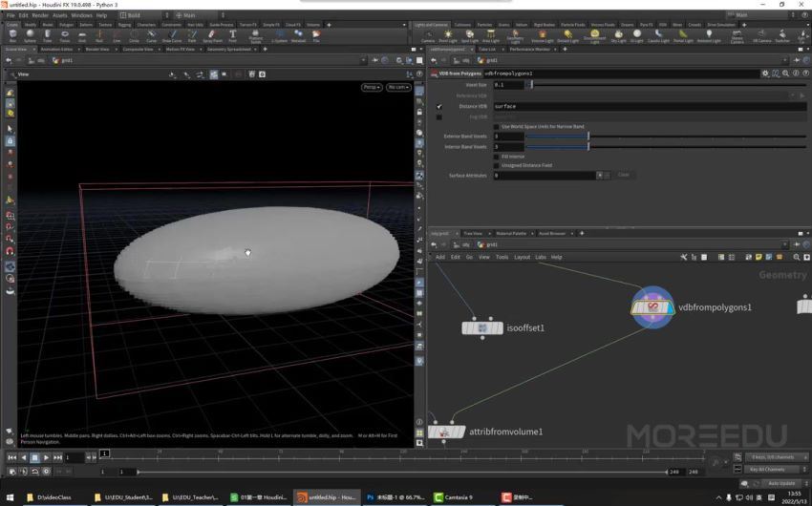The image size is (812, 506).
Task: Switch to Material Palette tab
Action: pos(511,233)
